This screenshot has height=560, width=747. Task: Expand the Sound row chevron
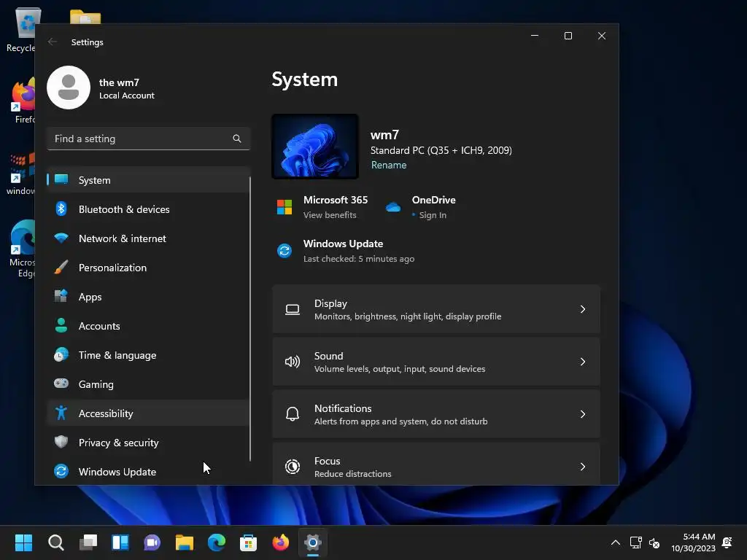tap(583, 362)
